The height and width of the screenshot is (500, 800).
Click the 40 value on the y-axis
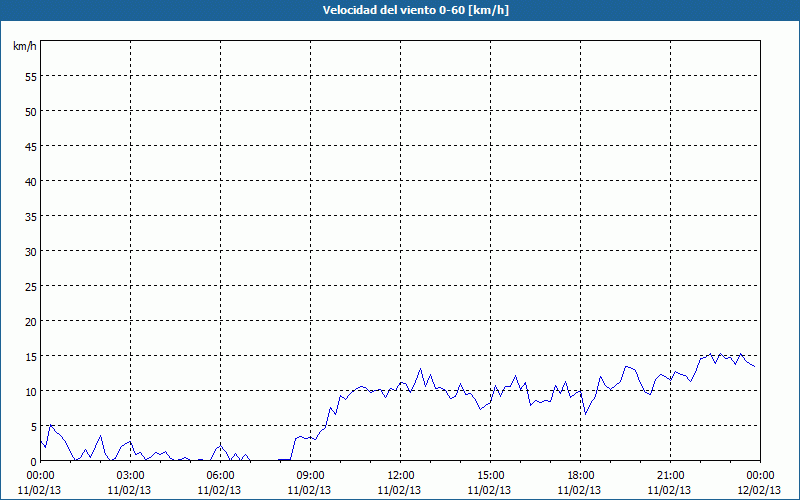pyautogui.click(x=31, y=182)
